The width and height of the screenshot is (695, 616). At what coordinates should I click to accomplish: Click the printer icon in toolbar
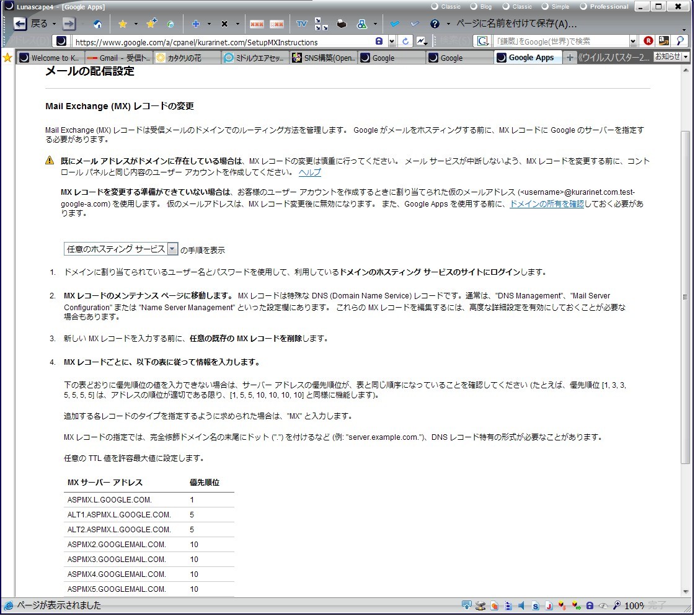341,24
